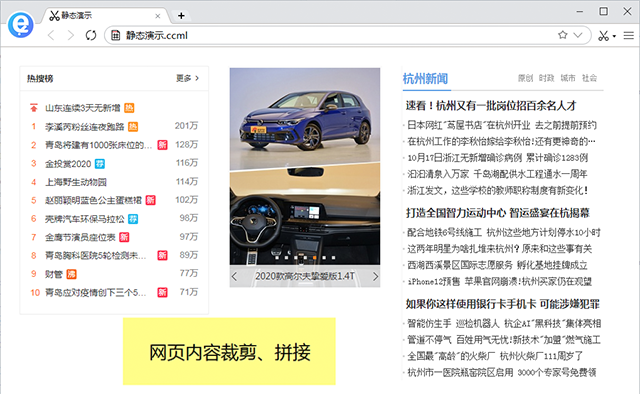Open headline 速看！杭州又有一批岗位招百余名人才
640x394 pixels.
click(491, 106)
